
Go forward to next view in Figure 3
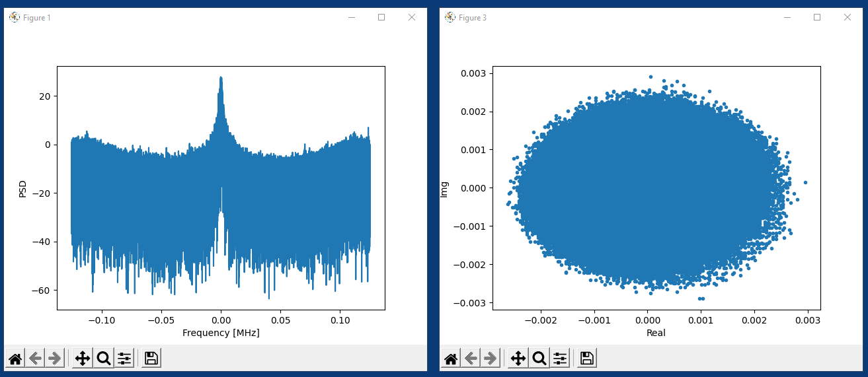[x=490, y=359]
